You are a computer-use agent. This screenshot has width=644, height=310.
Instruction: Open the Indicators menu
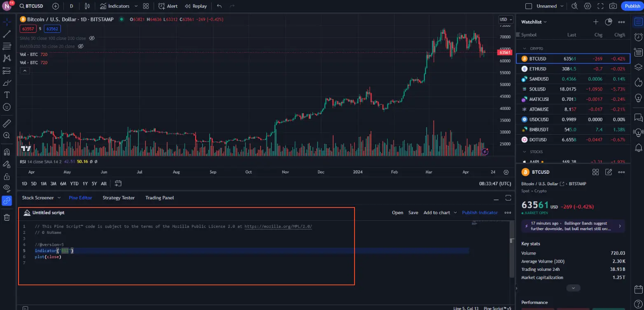[x=114, y=6]
